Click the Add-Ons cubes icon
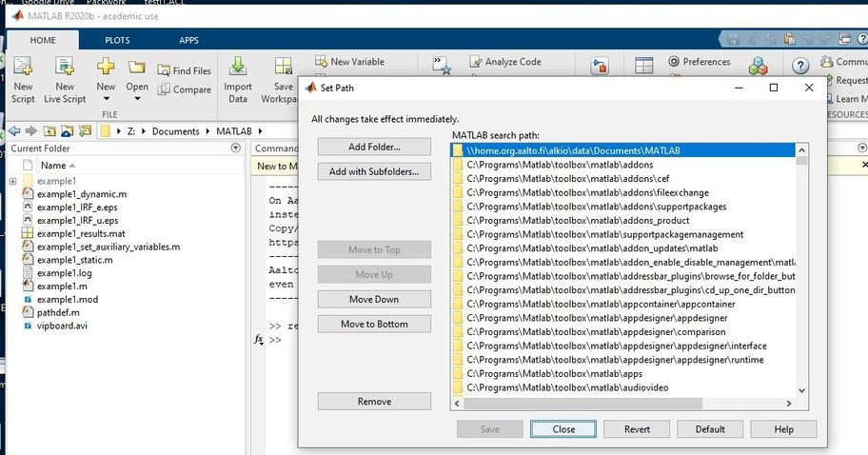The width and height of the screenshot is (868, 455). pyautogui.click(x=758, y=66)
